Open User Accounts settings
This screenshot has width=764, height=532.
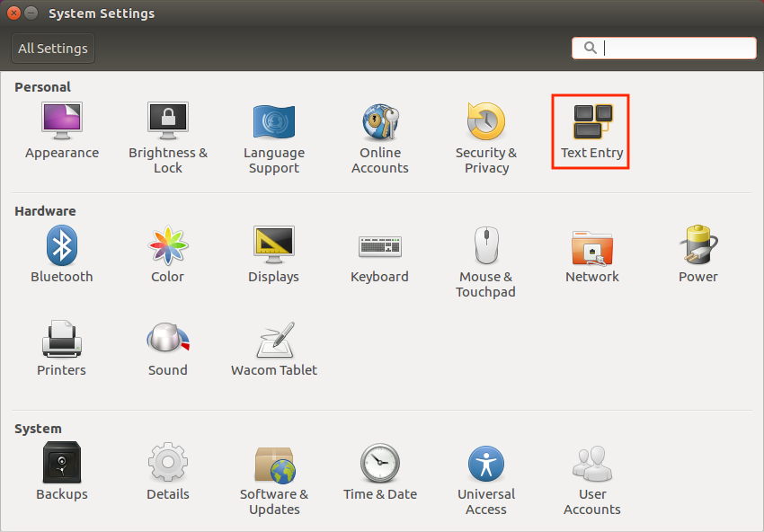click(592, 479)
